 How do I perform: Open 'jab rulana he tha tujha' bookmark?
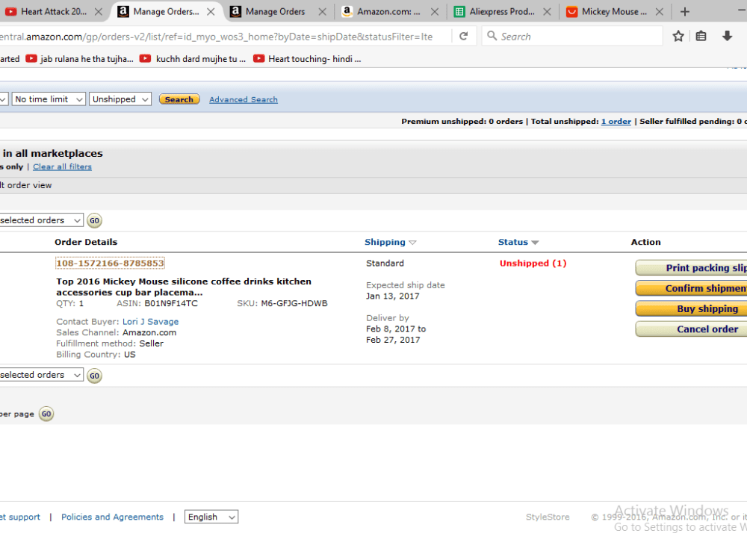coord(80,58)
